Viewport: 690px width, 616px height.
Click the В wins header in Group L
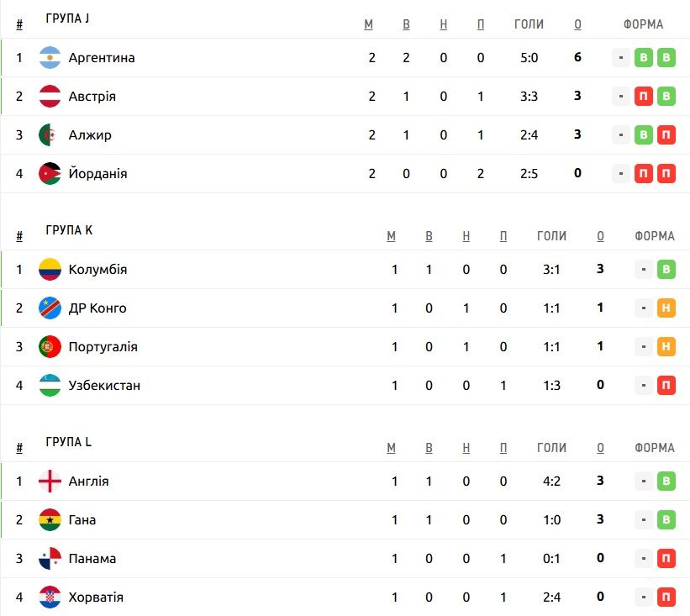429,449
